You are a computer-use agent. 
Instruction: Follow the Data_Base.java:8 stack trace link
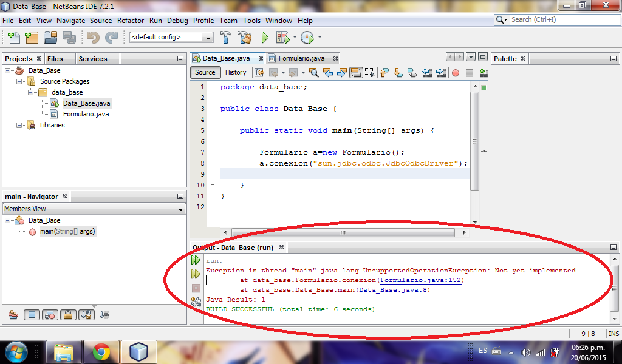(393, 290)
